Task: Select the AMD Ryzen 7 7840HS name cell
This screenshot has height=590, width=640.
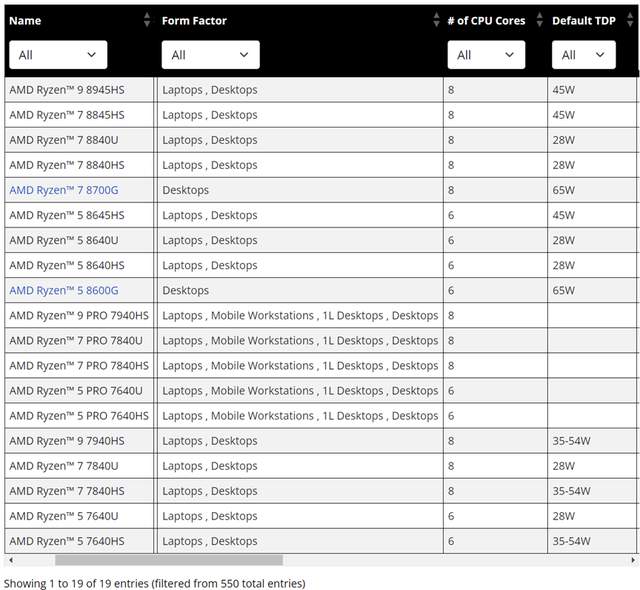Action: 79,491
